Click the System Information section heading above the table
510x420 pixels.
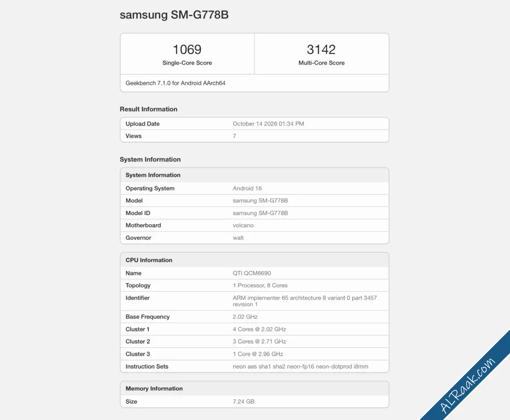(150, 160)
